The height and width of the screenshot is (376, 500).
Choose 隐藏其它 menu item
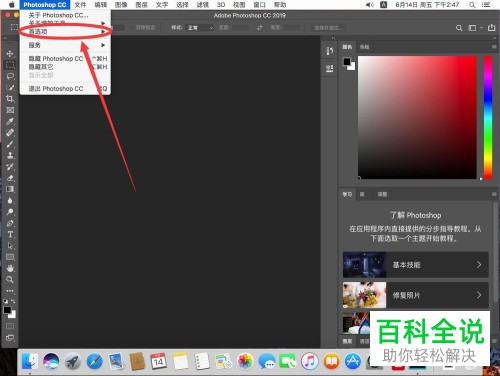(65, 67)
